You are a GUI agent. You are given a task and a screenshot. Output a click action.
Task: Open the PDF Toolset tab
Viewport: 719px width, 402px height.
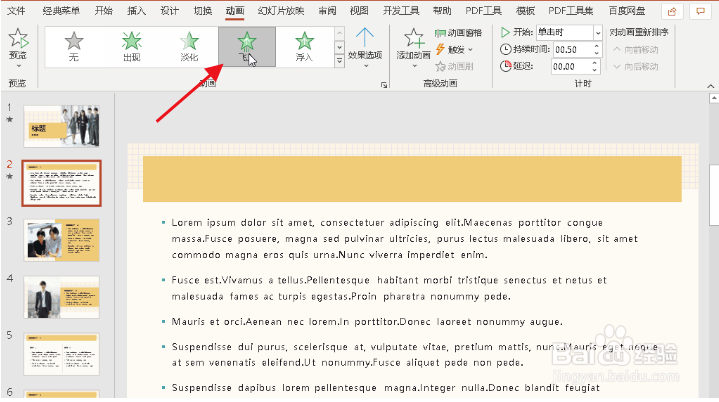pyautogui.click(x=571, y=11)
